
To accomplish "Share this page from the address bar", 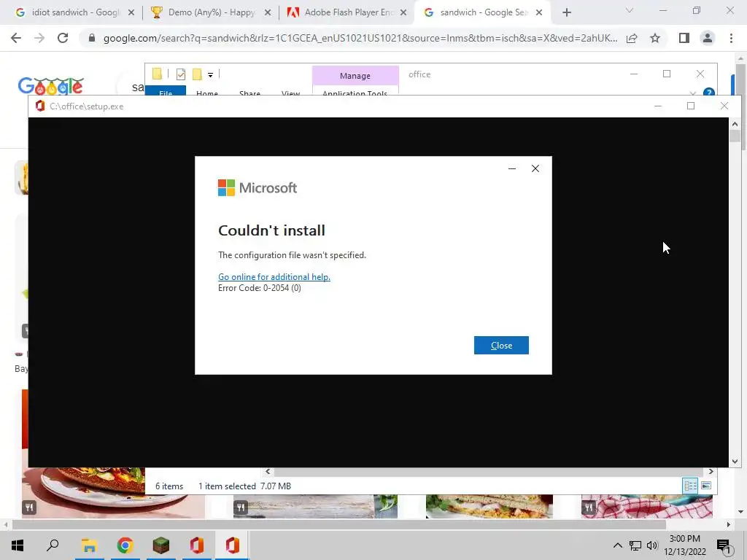I will (x=632, y=38).
